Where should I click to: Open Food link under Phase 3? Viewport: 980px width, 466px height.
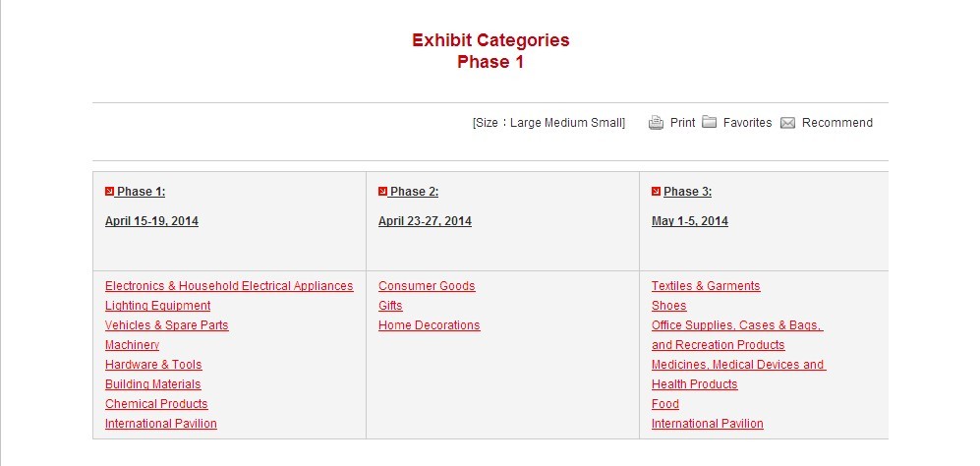(x=664, y=404)
